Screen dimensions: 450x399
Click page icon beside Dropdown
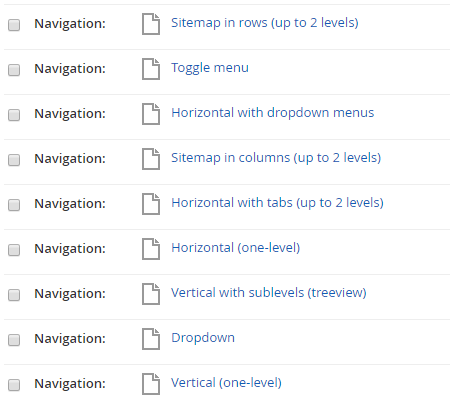151,339
